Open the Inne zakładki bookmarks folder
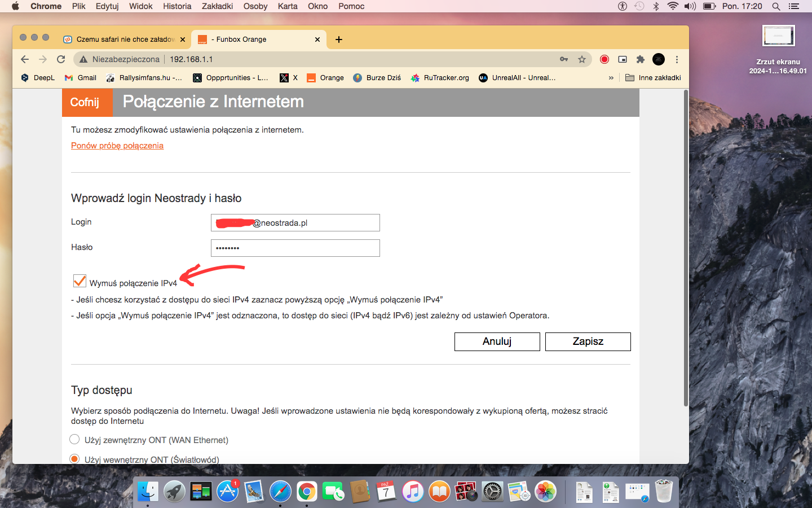The height and width of the screenshot is (508, 812). tap(653, 78)
